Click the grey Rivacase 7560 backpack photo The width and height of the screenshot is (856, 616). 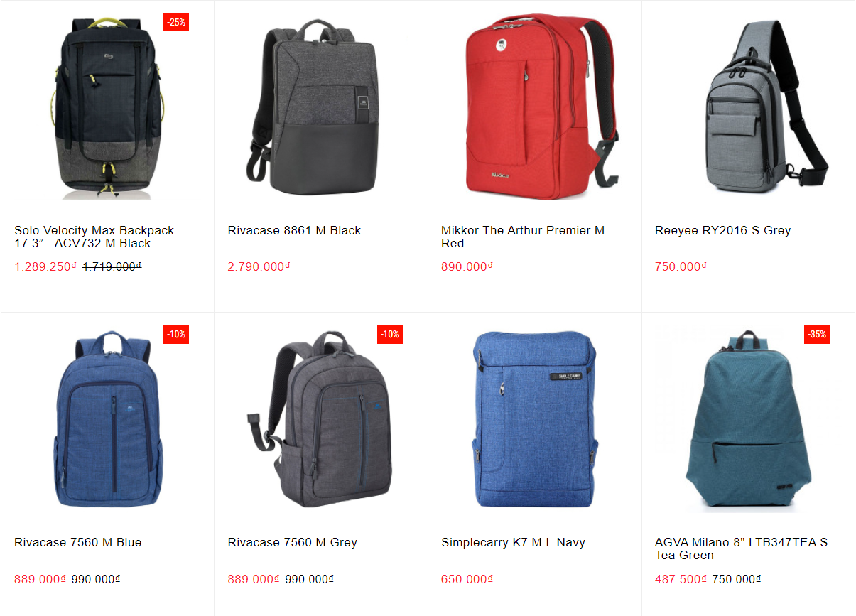321,419
